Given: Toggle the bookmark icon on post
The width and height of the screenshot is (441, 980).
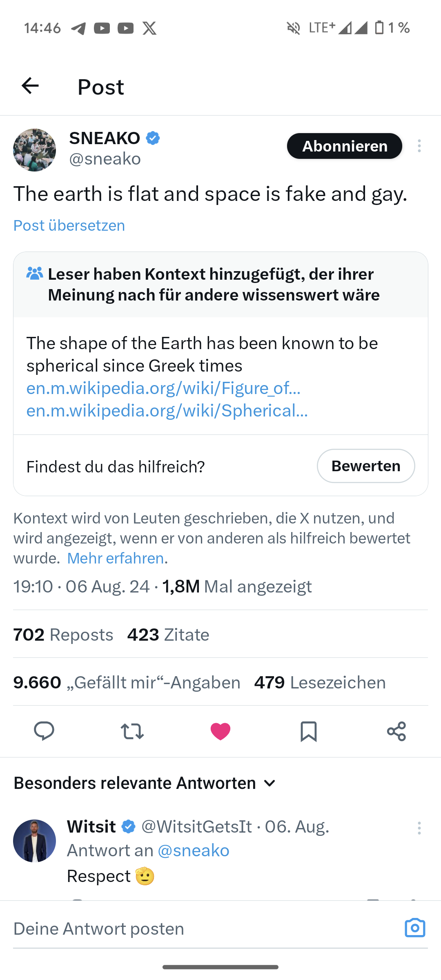Looking at the screenshot, I should pyautogui.click(x=309, y=731).
